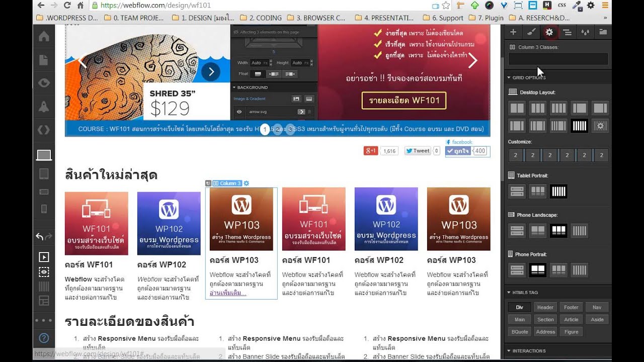
Task: Switch to the tablet device view
Action: [44, 174]
